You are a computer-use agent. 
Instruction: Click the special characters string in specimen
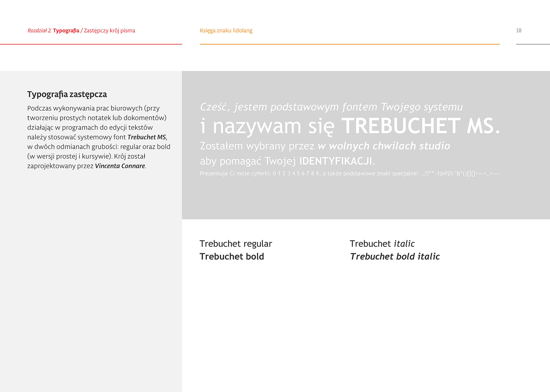click(x=459, y=174)
